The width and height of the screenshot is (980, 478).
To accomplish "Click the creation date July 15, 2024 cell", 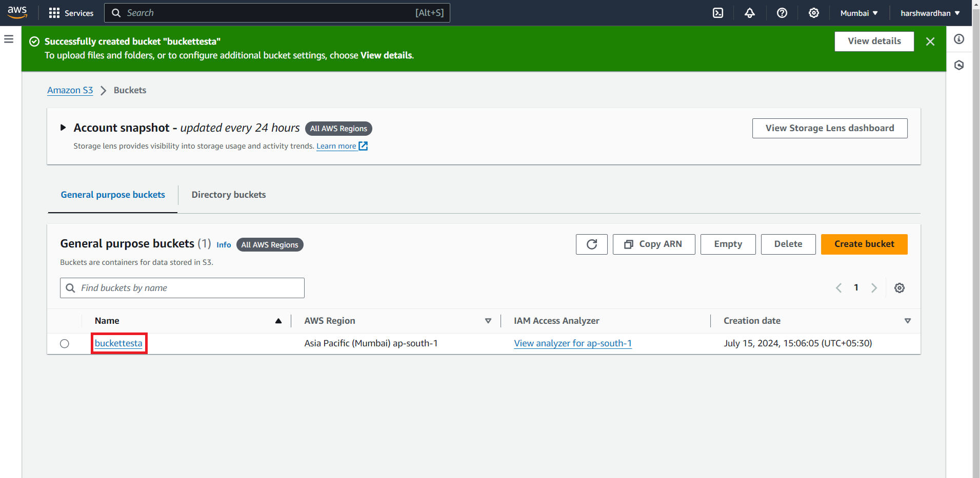I will [798, 343].
